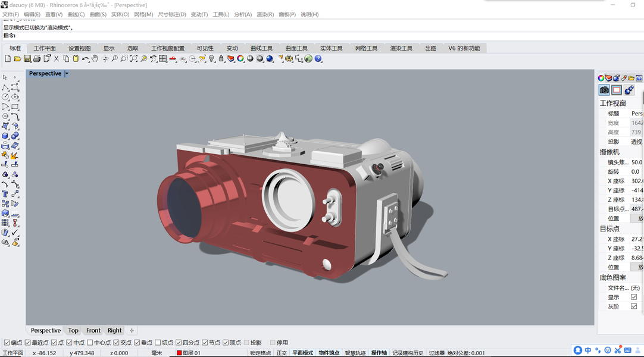Switch to the Top viewport tab
The height and width of the screenshot is (357, 644).
[x=73, y=330]
